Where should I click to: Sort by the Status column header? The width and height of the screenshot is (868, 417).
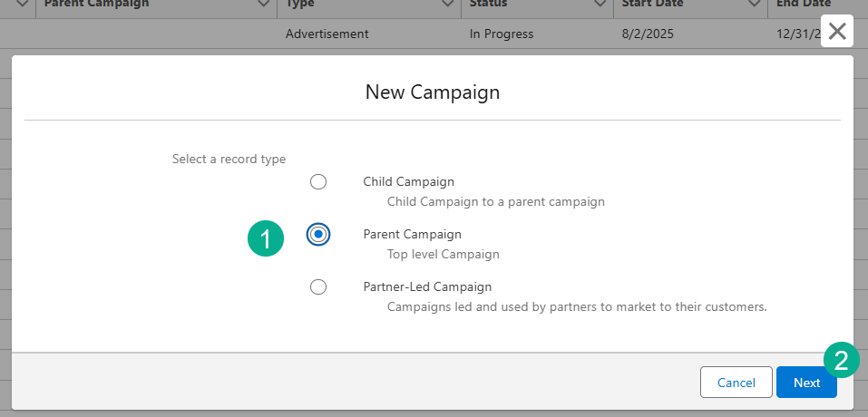click(x=490, y=5)
